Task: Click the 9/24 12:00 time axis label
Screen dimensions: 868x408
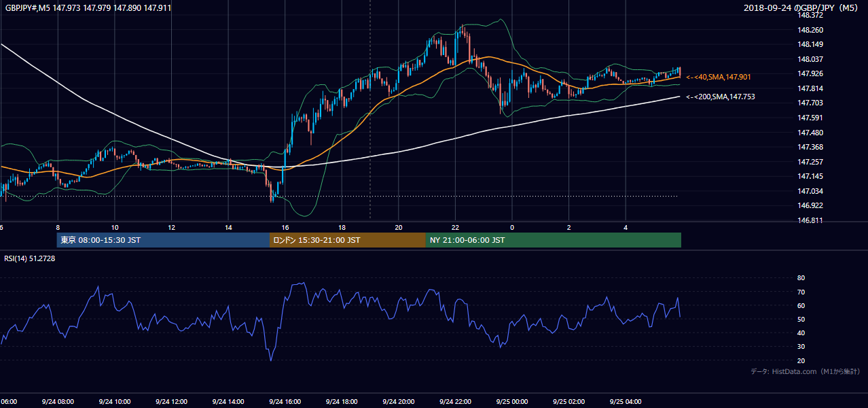Action: (x=171, y=402)
